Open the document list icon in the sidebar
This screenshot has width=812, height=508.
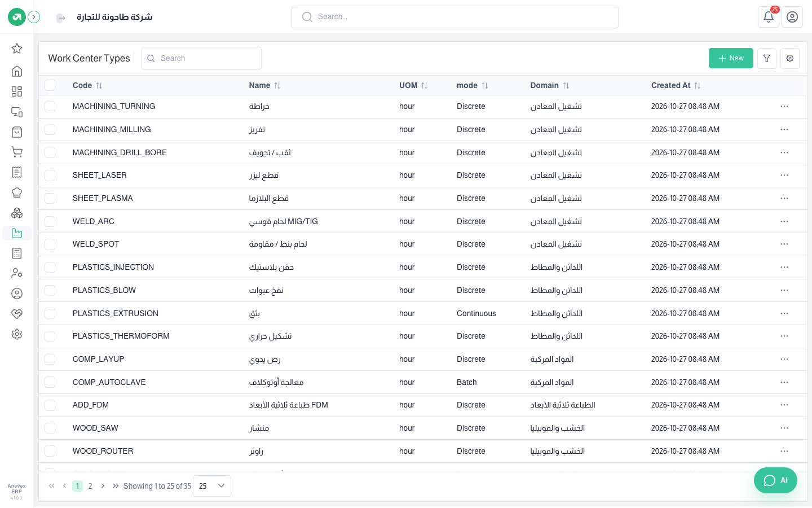[x=17, y=172]
